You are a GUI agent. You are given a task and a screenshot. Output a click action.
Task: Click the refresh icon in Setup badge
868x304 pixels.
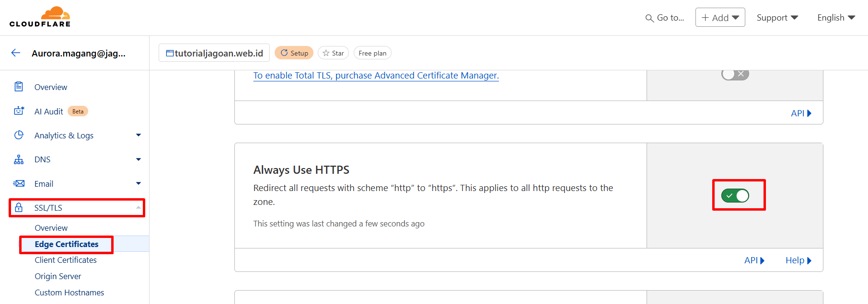click(284, 53)
